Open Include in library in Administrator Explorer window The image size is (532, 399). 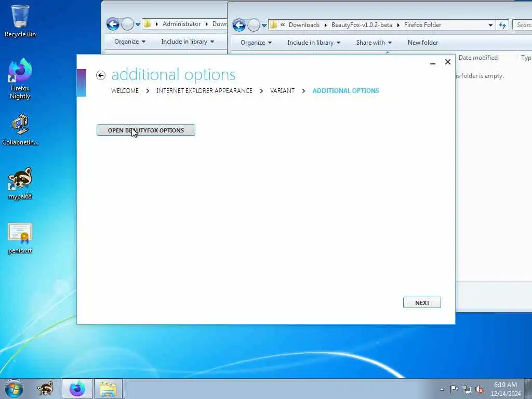(x=187, y=42)
